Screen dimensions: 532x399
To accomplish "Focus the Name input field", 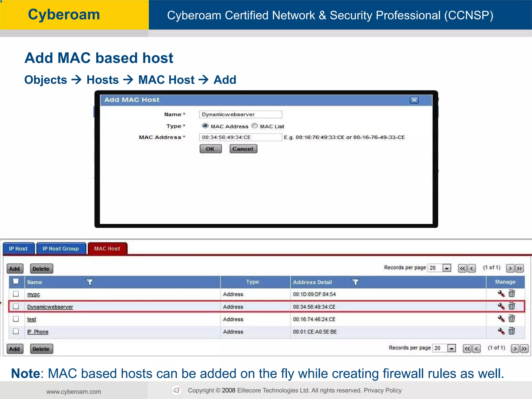I will pos(241,115).
